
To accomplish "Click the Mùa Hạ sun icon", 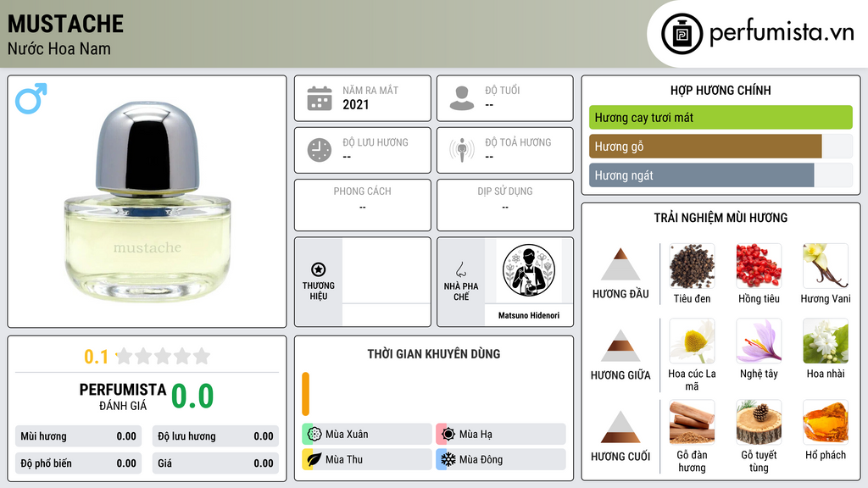I will click(448, 434).
